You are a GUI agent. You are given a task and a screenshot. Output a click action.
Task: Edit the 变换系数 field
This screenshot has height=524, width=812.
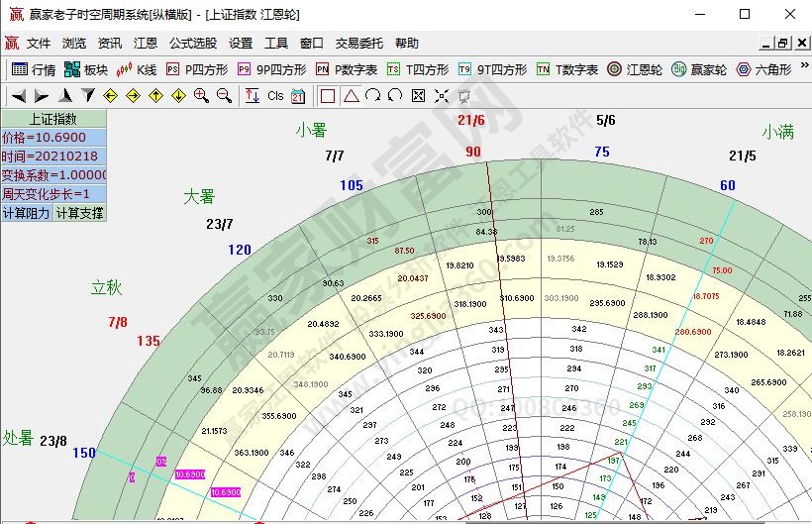pos(53,175)
